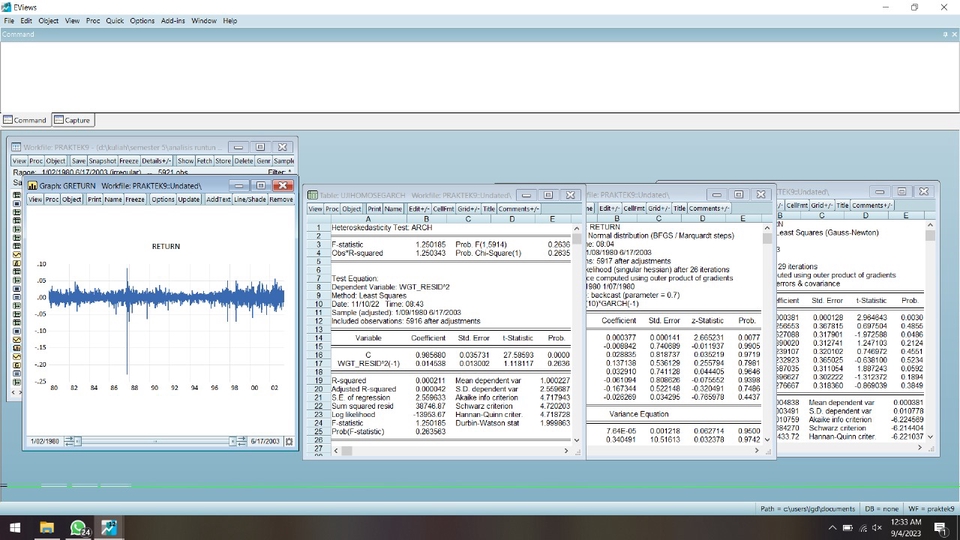This screenshot has width=960, height=540.
Task: Open File Explorer from the taskbar
Action: coord(47,527)
